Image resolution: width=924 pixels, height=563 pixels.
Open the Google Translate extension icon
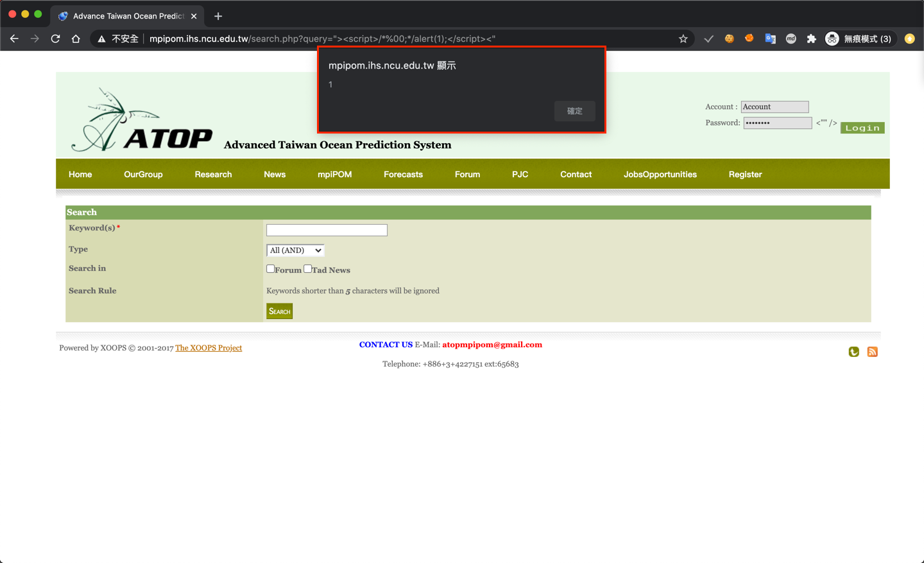pyautogui.click(x=770, y=39)
